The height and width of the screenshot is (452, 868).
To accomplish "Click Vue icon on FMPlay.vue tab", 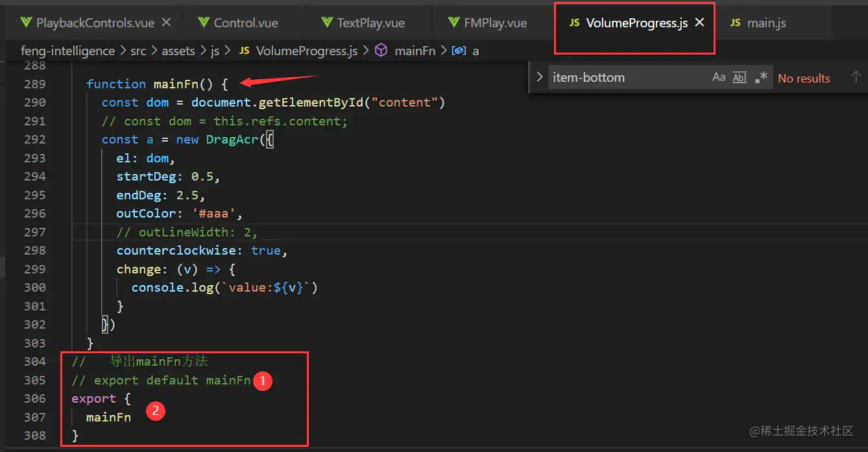I will [453, 23].
